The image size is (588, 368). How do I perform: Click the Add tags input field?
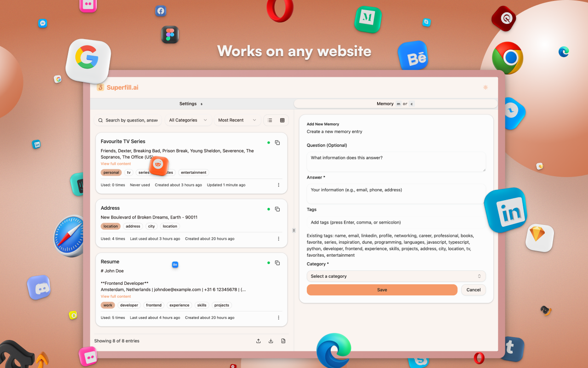point(396,222)
